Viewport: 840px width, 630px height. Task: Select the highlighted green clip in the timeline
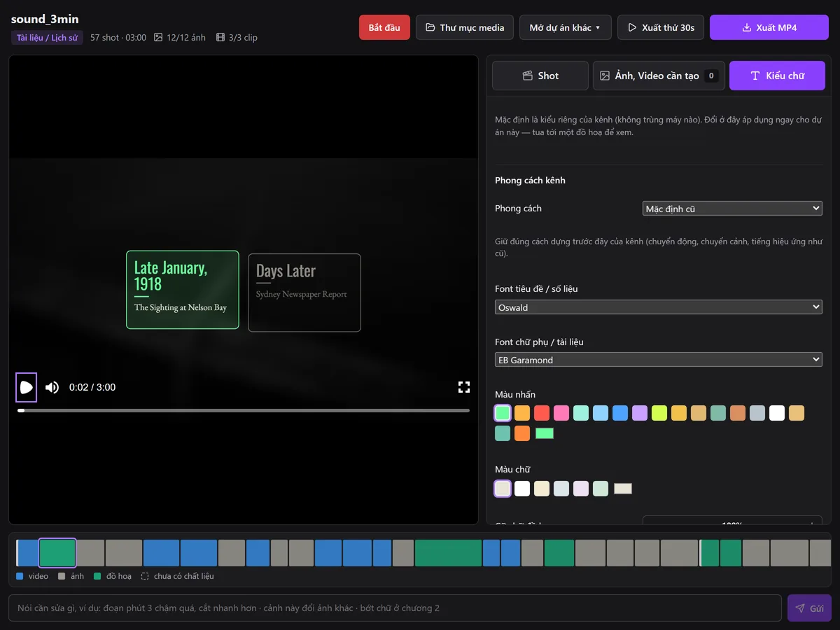tap(57, 553)
